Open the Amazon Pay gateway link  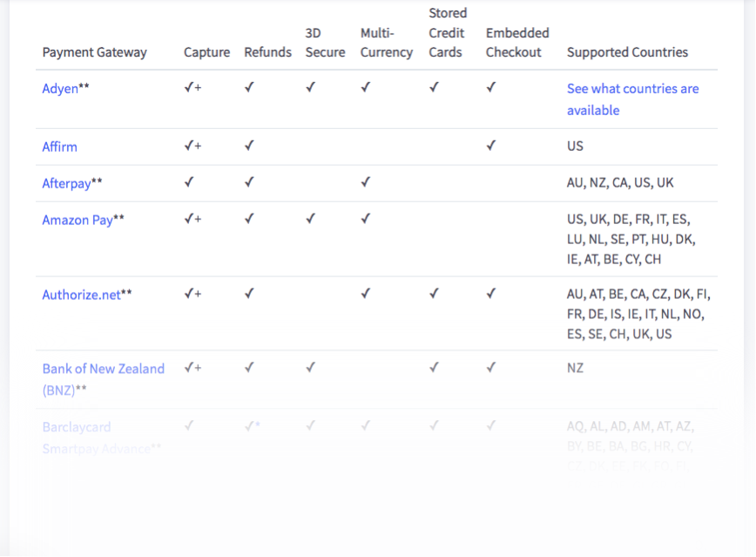[x=78, y=220]
